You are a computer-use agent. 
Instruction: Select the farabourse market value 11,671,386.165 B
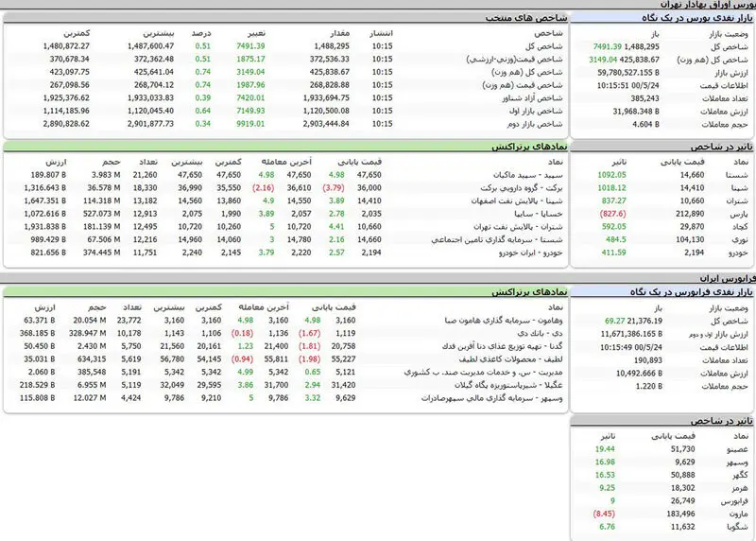pyautogui.click(x=631, y=334)
